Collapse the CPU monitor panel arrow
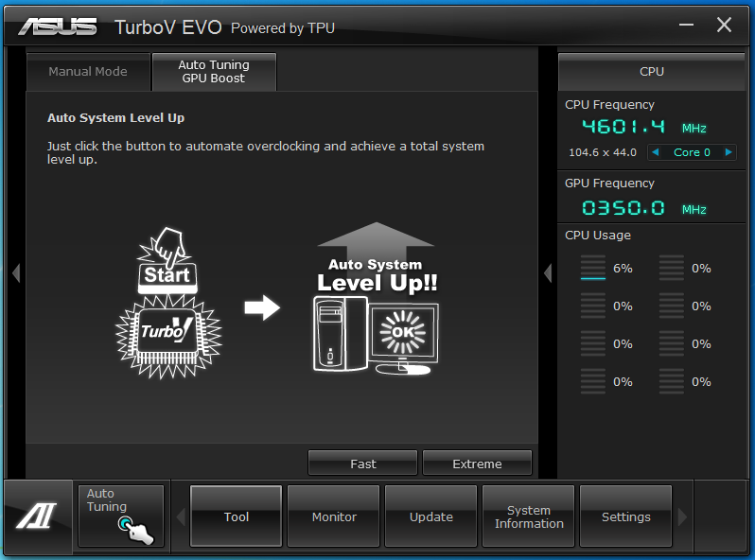Screen dimensions: 755x560 pos(548,273)
